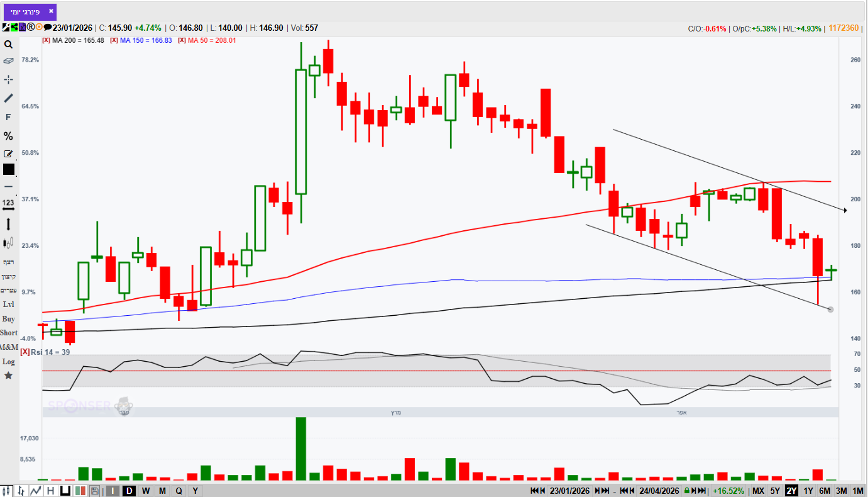
Task: Select the weekly W interval
Action: coord(145,491)
